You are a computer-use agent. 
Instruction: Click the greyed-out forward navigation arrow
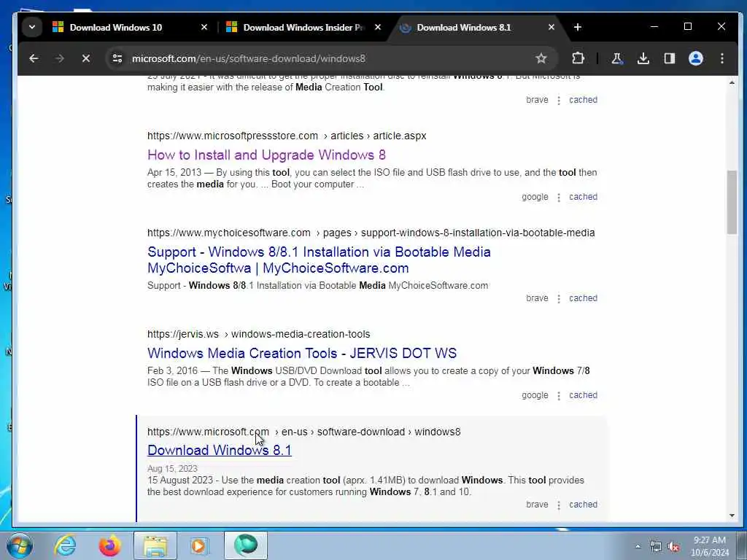pos(60,58)
